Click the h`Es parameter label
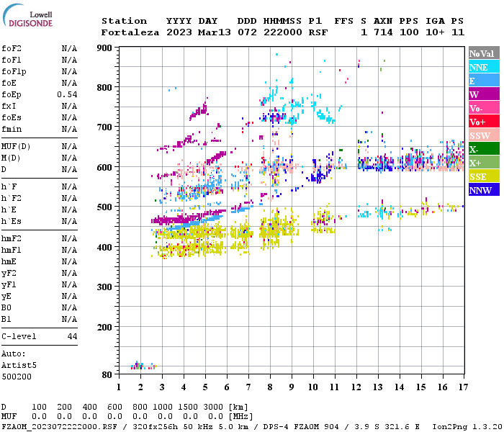This screenshot has height=432, width=504. coord(12,222)
